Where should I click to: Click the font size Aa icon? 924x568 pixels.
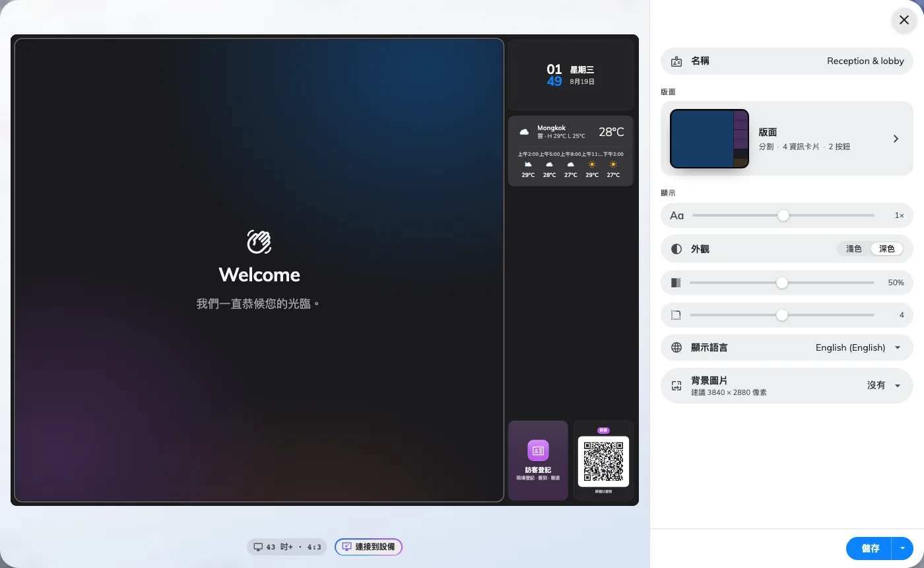pos(676,215)
